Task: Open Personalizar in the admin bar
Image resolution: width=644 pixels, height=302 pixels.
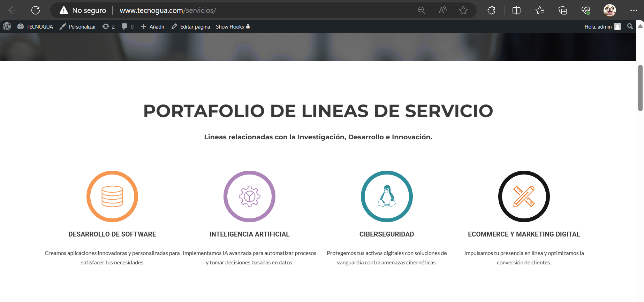Action: [x=78, y=26]
